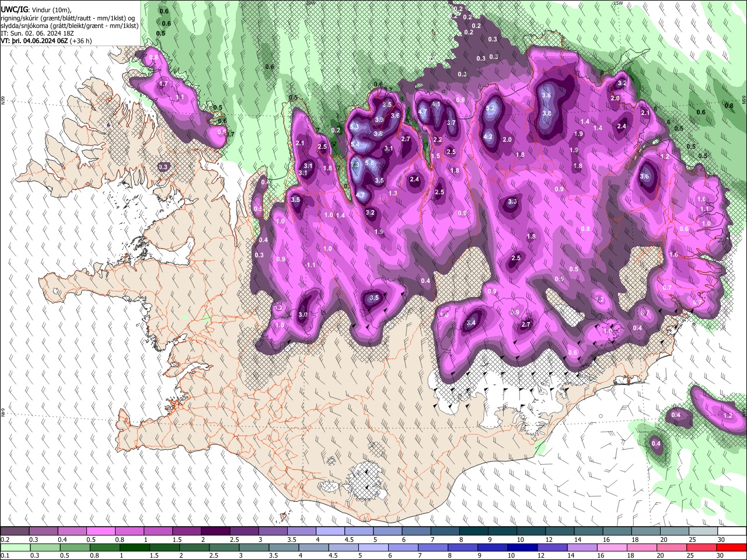The image size is (747, 560).
Task: Pick the light green swatch between 0.3 and 0.5
Action: click(44, 547)
